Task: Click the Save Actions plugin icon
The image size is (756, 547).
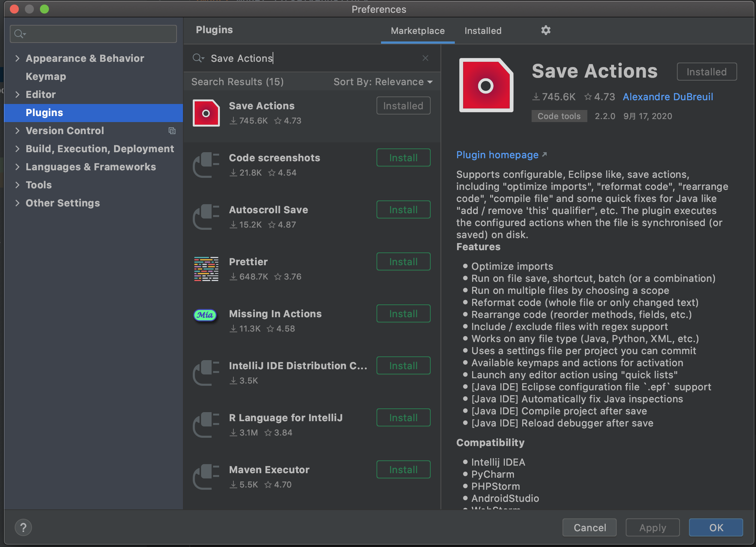Action: (x=206, y=113)
